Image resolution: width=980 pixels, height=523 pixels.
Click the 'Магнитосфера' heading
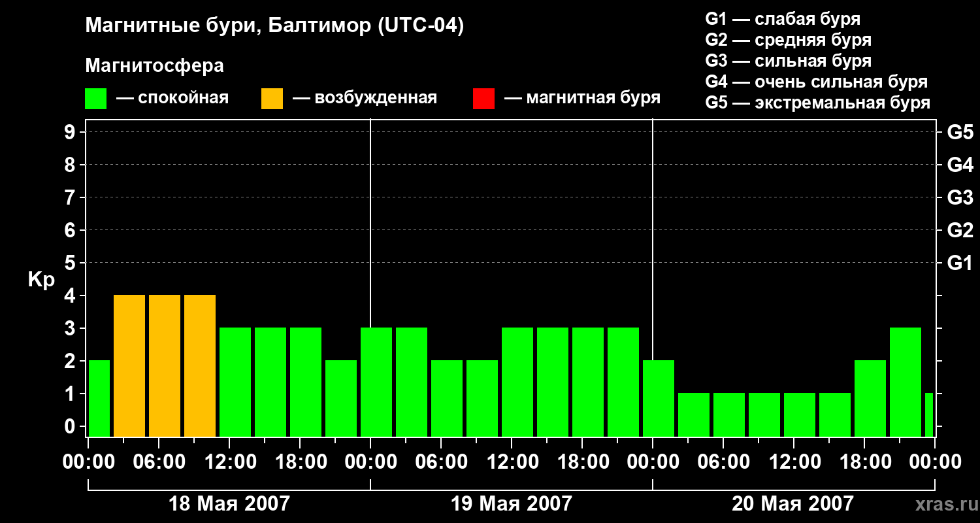point(155,66)
